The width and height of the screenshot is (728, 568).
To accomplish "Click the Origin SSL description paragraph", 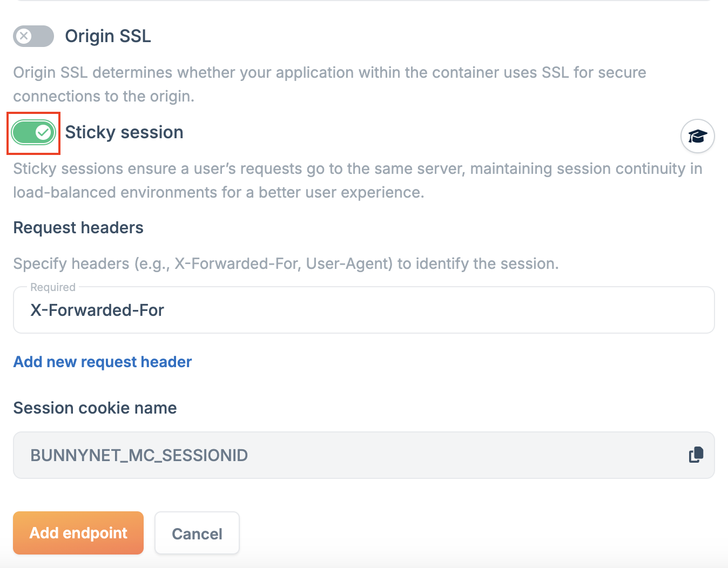I will 329,84.
